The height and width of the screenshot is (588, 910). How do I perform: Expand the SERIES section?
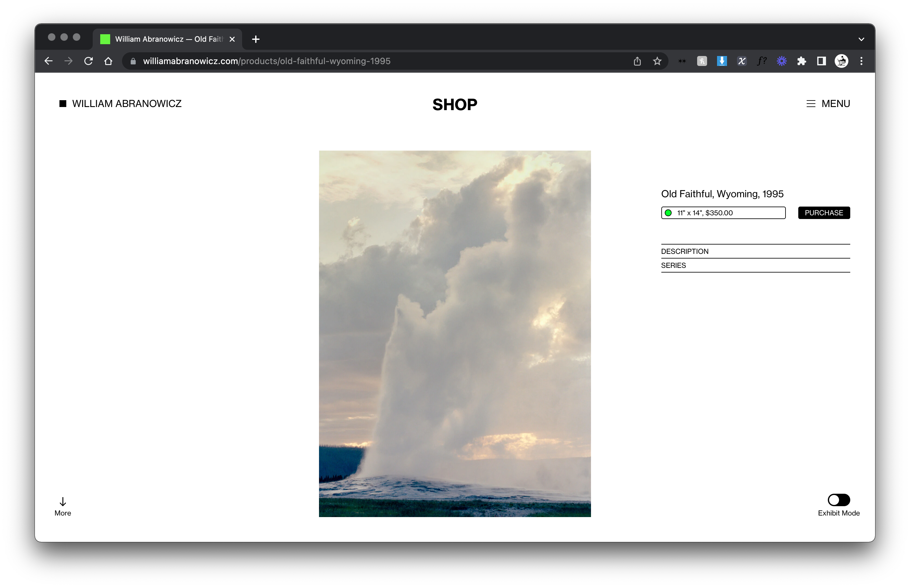tap(755, 265)
